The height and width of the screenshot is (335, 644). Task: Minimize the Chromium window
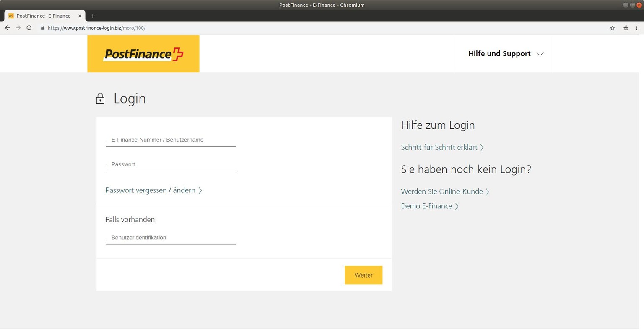(626, 5)
